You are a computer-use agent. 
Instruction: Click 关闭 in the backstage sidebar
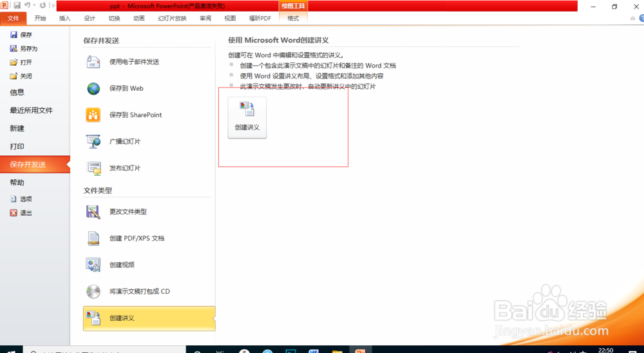tap(21, 76)
